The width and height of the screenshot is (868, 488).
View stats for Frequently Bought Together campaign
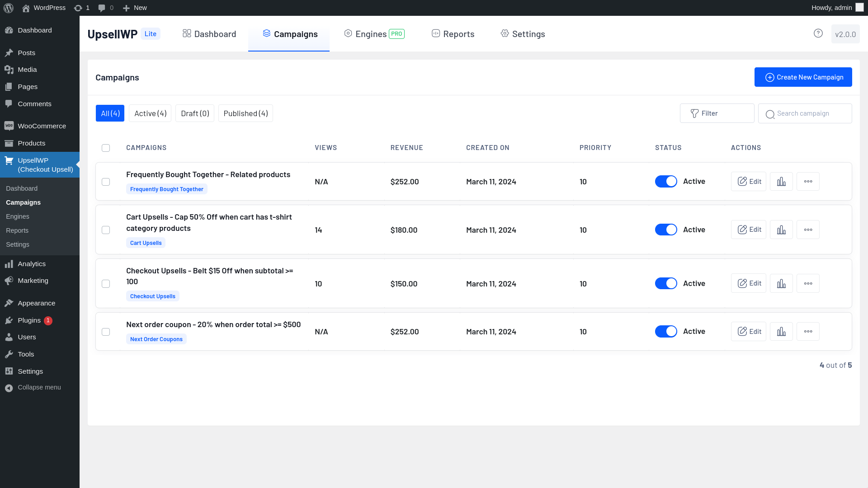[781, 181]
